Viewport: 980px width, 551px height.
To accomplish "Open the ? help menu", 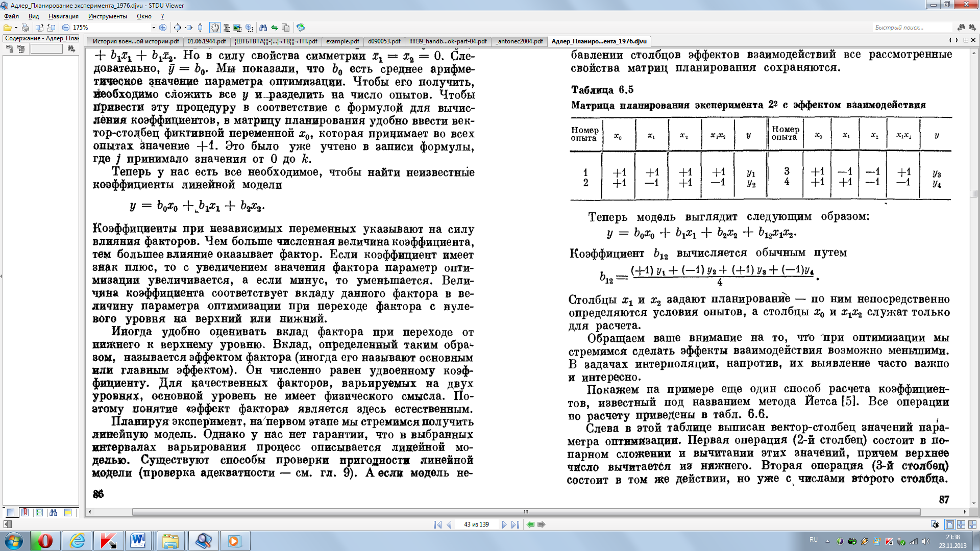I will 162,16.
